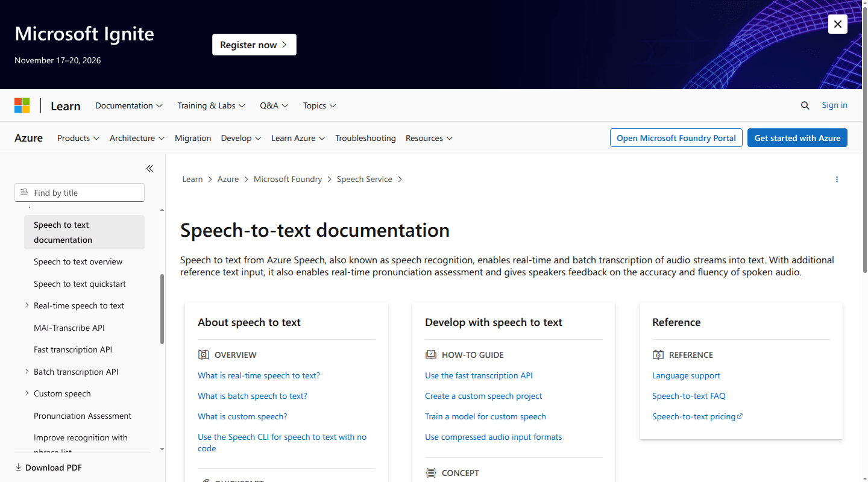Open the Training & Labs dropdown
Image resolution: width=868 pixels, height=482 pixels.
click(211, 105)
